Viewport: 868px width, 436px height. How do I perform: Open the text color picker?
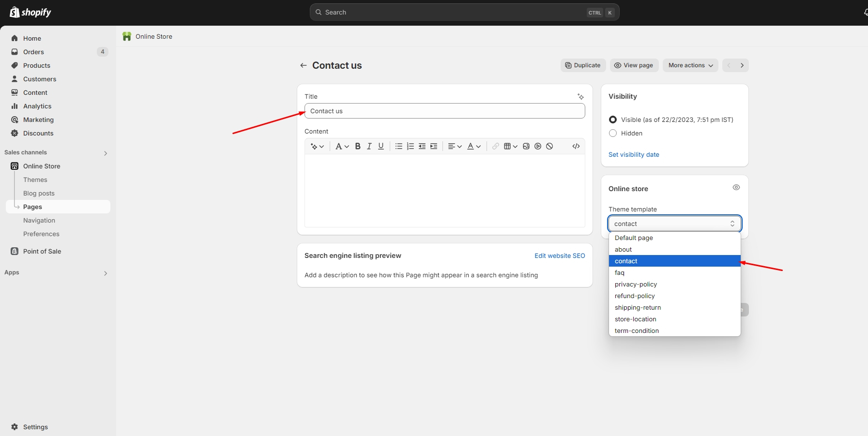[x=473, y=146]
